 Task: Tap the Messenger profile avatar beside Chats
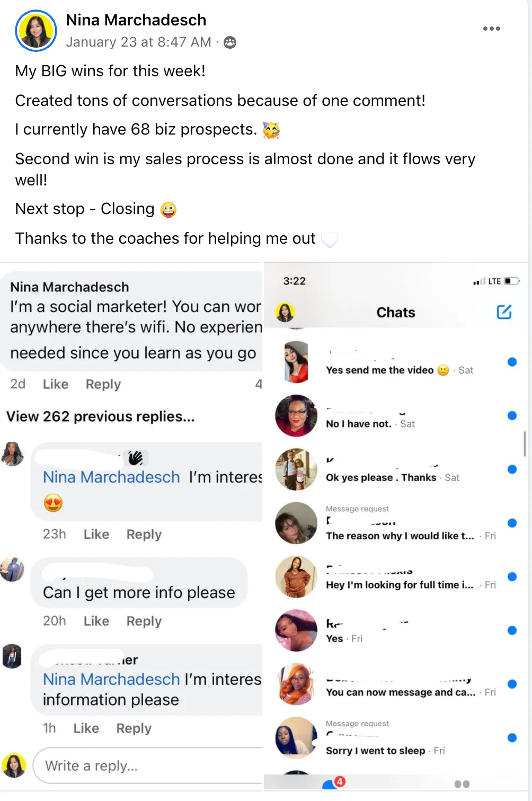pyautogui.click(x=285, y=312)
